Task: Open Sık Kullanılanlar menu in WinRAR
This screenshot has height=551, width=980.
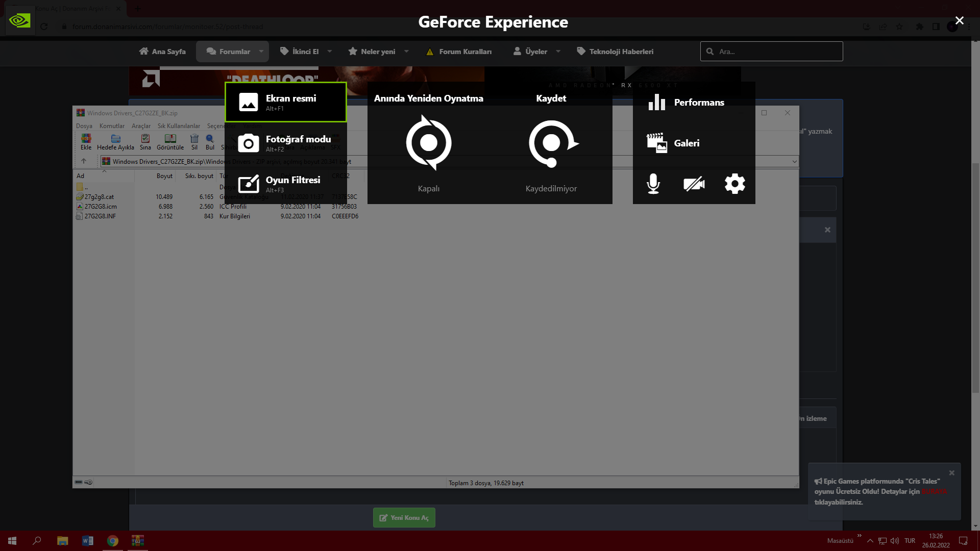Action: click(x=179, y=126)
